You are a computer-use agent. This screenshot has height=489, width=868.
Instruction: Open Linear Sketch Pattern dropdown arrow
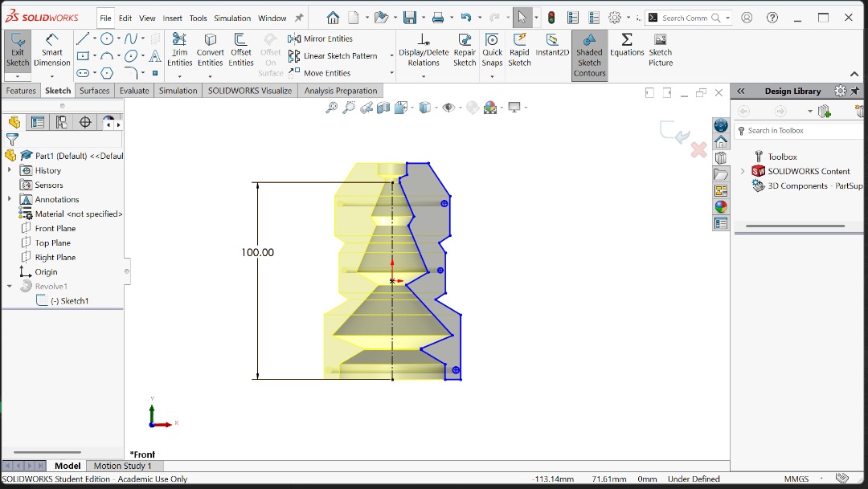click(x=391, y=56)
